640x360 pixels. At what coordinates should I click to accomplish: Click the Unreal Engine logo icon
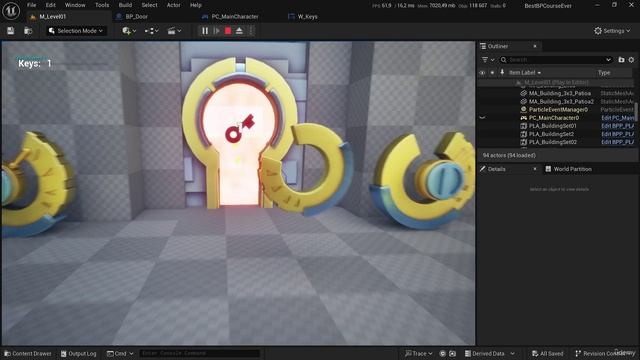11,11
